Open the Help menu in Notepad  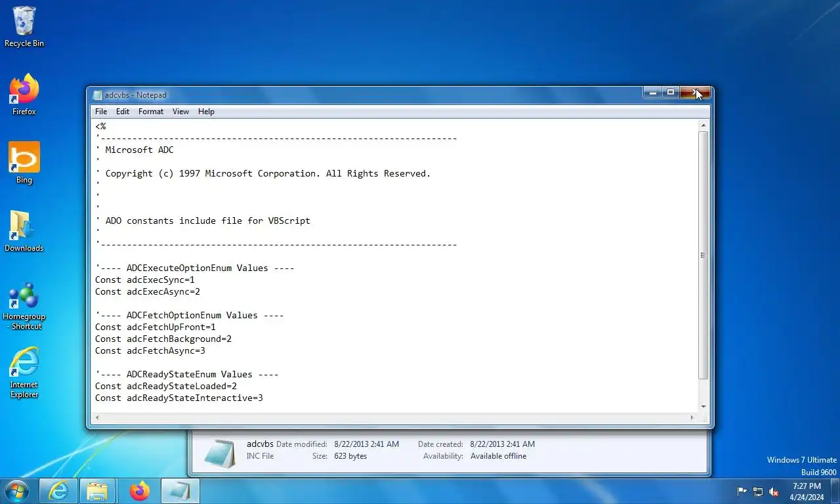click(x=206, y=112)
